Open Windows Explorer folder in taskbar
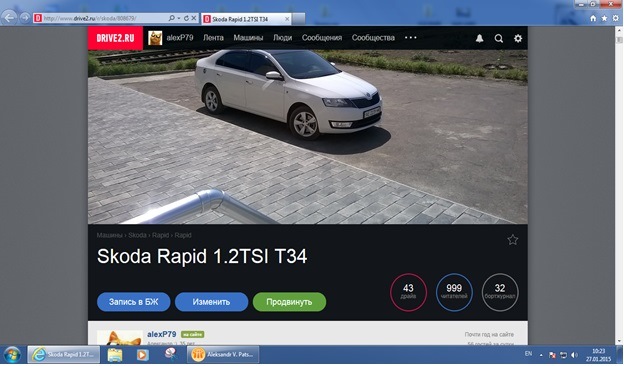The height and width of the screenshot is (366, 624). click(x=115, y=354)
